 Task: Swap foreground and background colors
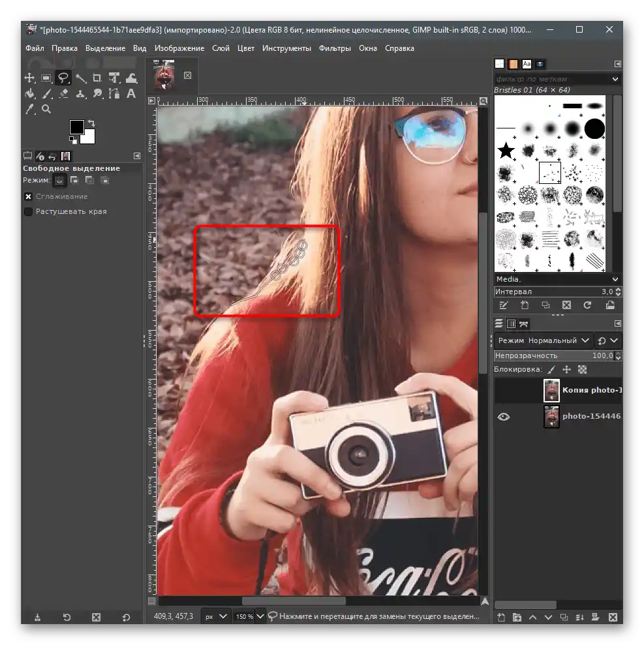tap(91, 123)
